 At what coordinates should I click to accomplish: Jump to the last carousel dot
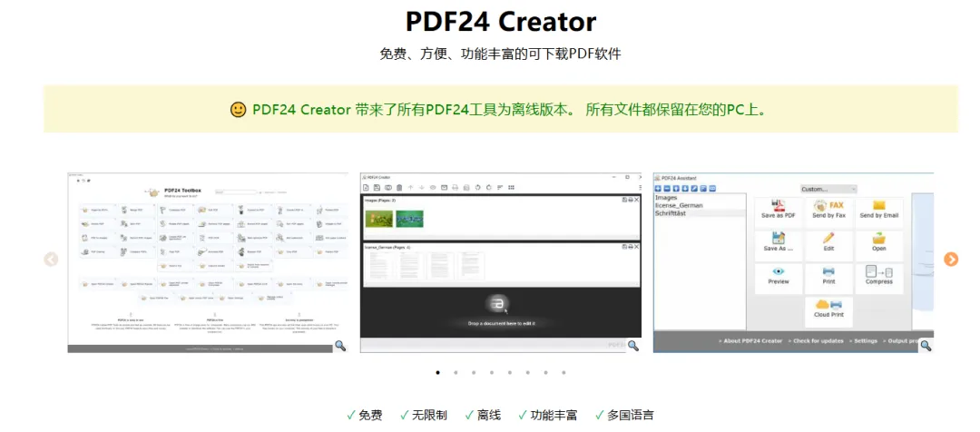[x=563, y=372]
